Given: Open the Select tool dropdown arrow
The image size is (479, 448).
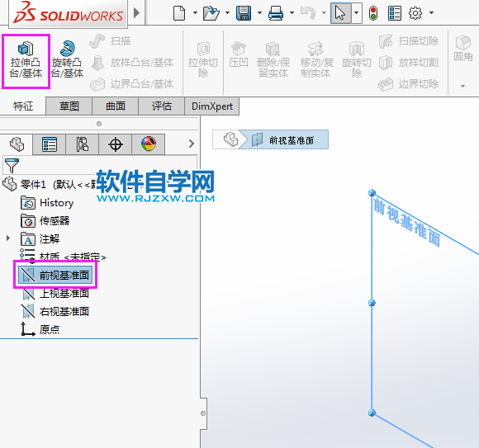Looking at the screenshot, I should (357, 13).
